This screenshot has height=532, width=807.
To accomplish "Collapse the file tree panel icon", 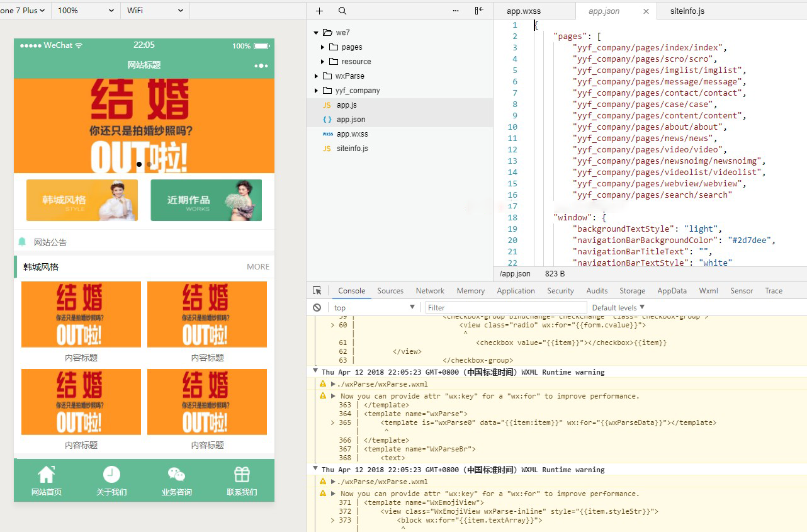I will (x=479, y=11).
